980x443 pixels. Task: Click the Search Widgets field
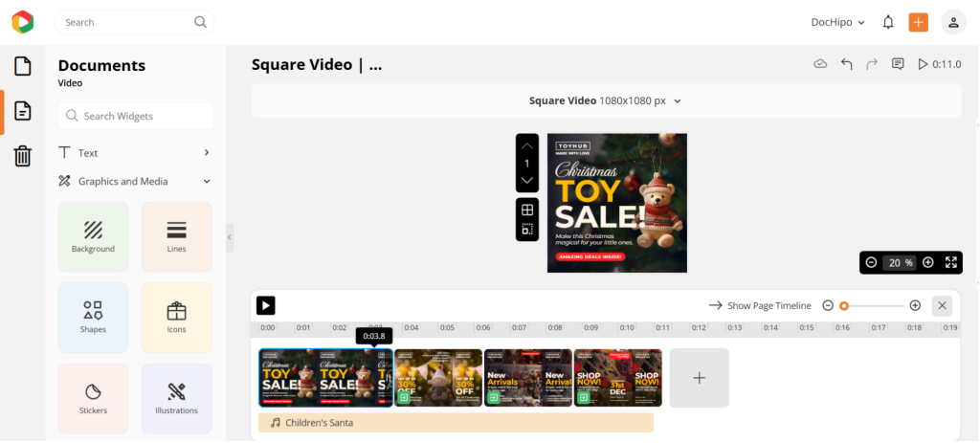point(136,116)
